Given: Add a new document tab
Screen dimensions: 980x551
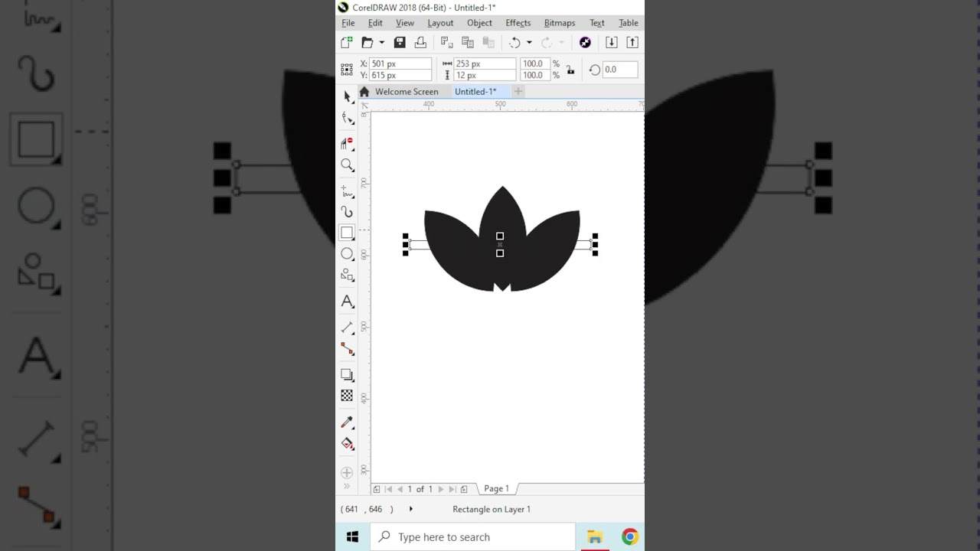Looking at the screenshot, I should (x=518, y=92).
